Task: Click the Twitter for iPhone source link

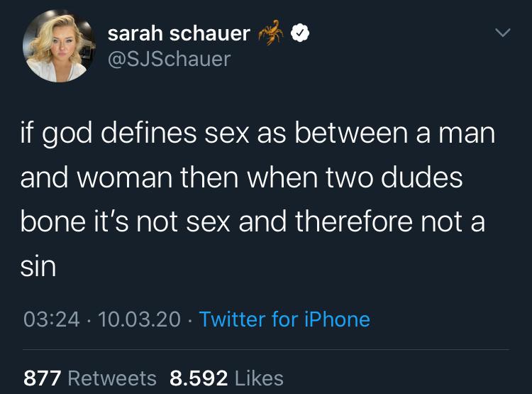Action: (284, 319)
